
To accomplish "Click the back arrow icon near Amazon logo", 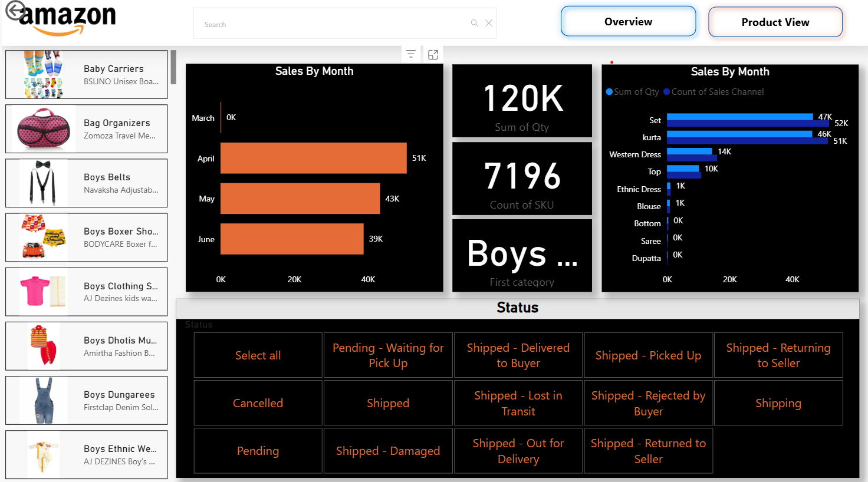I will click(x=15, y=11).
